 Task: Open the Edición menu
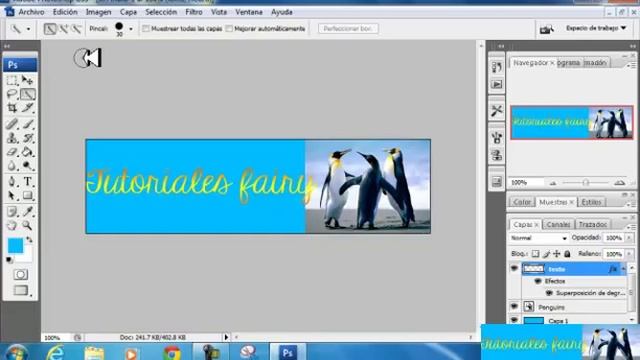65,12
